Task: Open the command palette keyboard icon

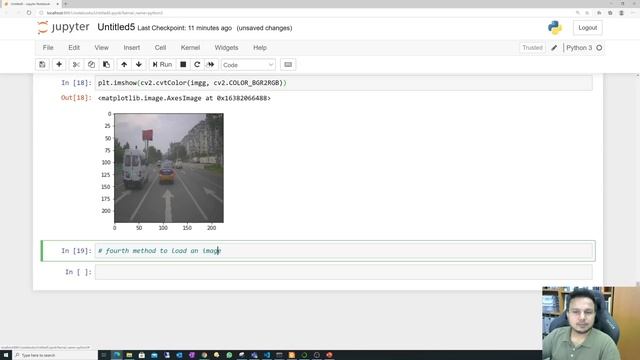Action: click(x=288, y=64)
